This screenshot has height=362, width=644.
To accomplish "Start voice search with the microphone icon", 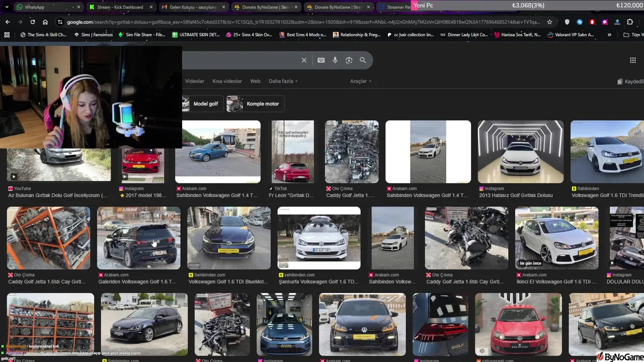I will coord(335,60).
